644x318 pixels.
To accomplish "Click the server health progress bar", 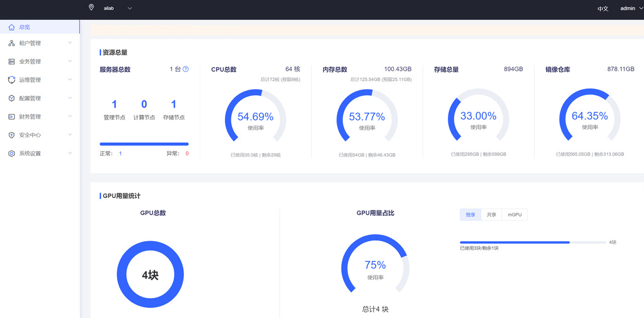I will (144, 144).
